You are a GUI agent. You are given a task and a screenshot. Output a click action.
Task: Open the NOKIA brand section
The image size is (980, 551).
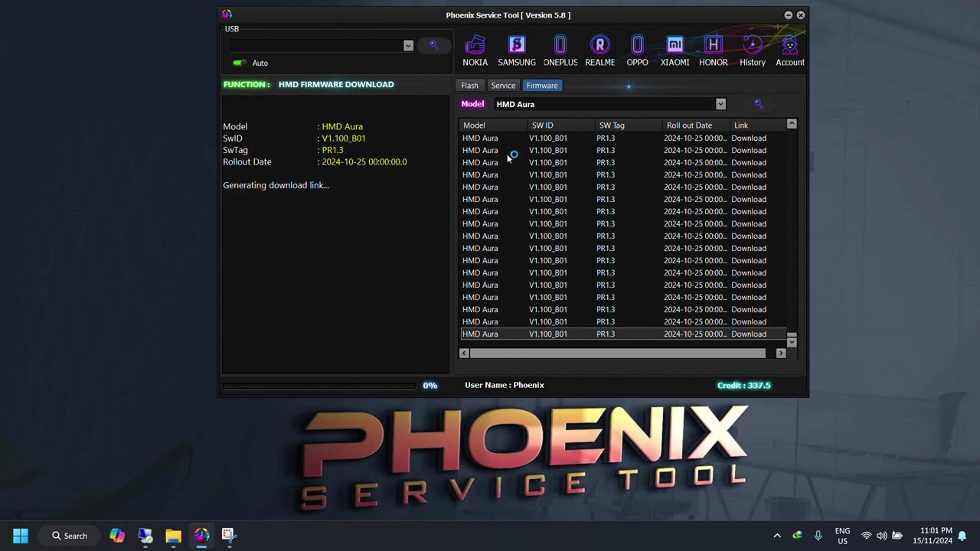[x=475, y=51]
